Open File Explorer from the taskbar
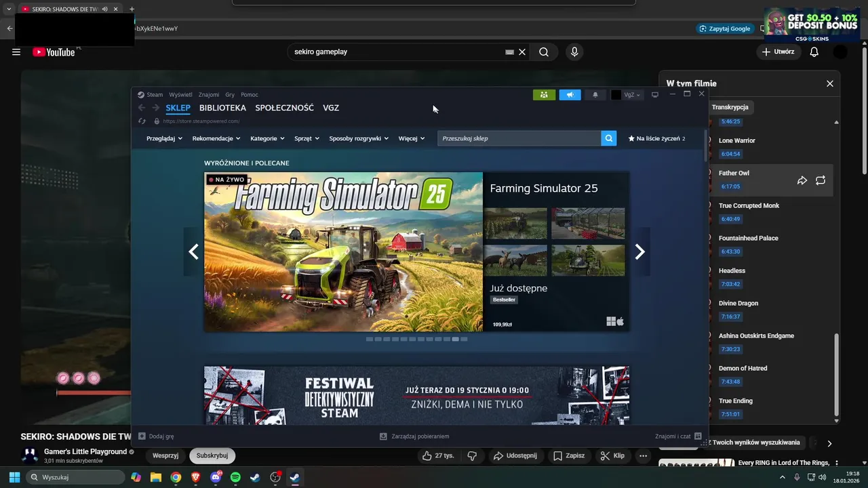This screenshot has height=488, width=868. 156,477
